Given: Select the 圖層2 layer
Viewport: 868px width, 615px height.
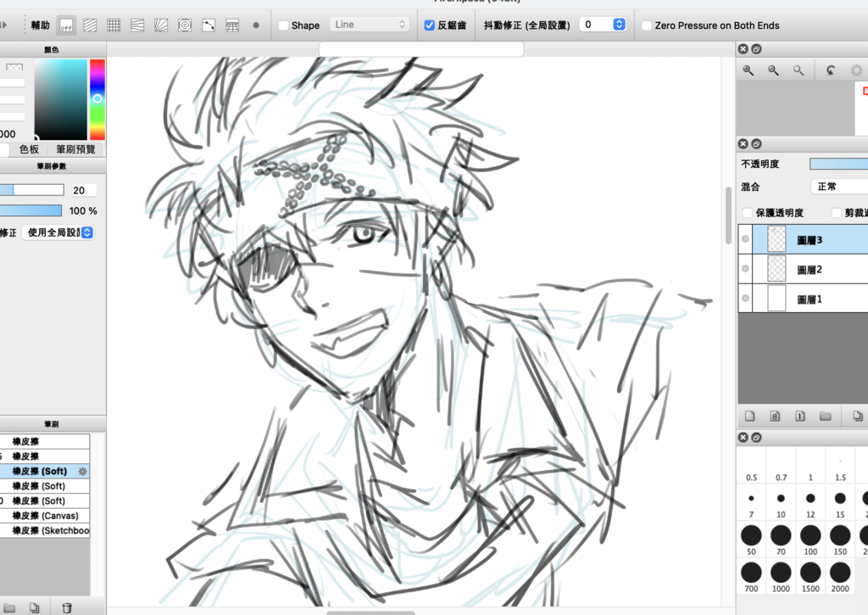Looking at the screenshot, I should [x=810, y=269].
